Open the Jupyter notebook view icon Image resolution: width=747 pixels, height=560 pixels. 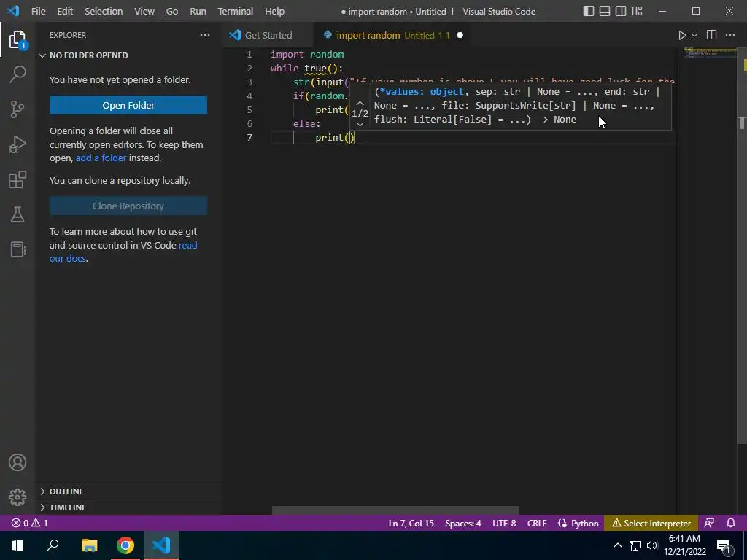coord(18,249)
